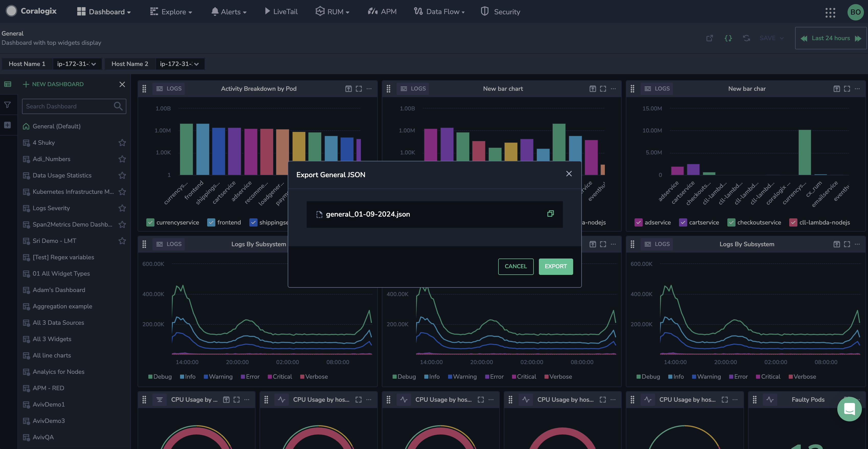This screenshot has width=868, height=449.
Task: Click the EXPORT button
Action: tap(556, 266)
